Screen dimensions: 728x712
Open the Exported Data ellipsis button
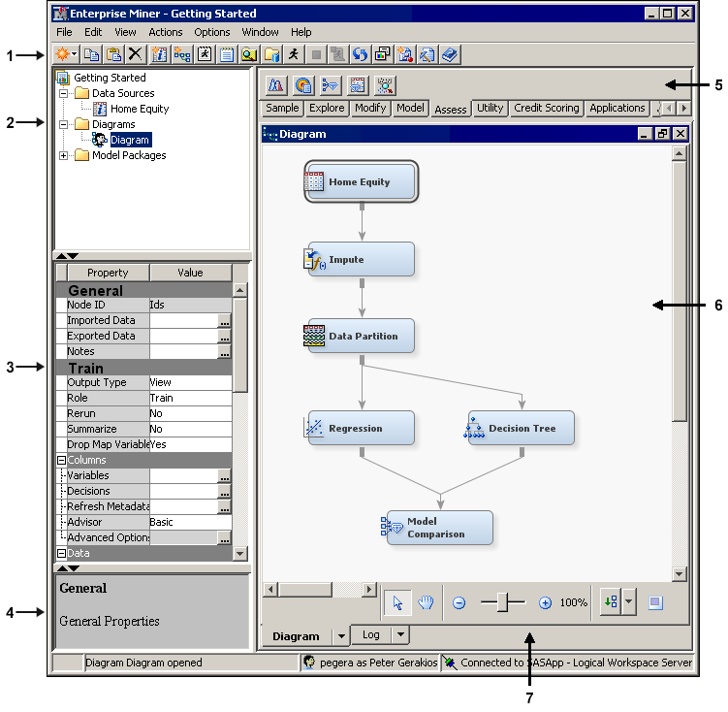[x=224, y=336]
